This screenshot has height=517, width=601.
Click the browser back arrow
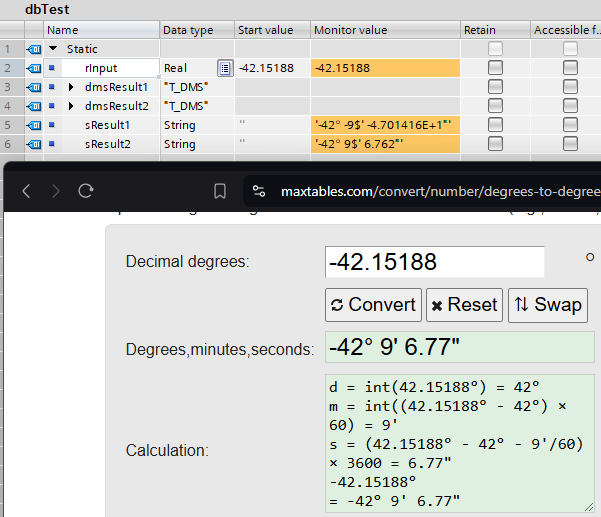(27, 191)
